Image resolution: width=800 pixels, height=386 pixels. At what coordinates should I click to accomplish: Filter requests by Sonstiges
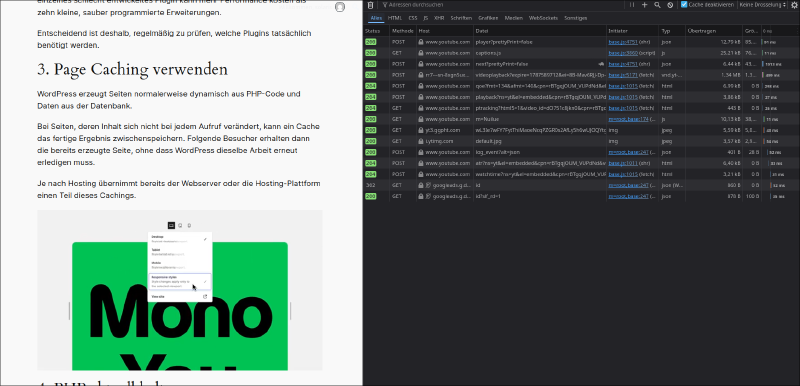point(576,18)
